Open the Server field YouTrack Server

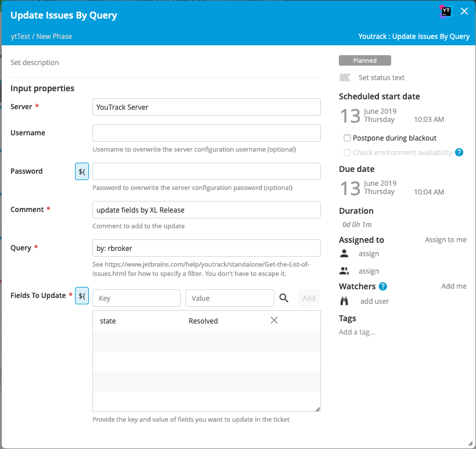(x=206, y=107)
